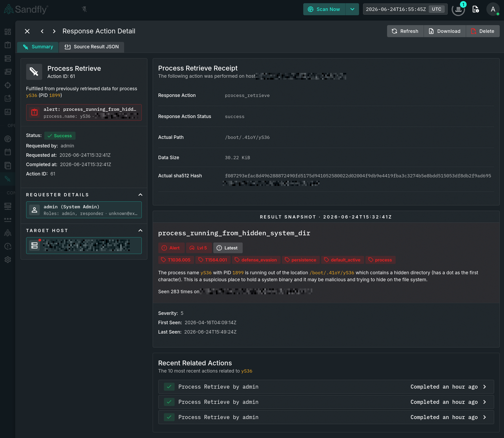This screenshot has width=504, height=438.
Task: Select the persistence tag
Action: 301,260
